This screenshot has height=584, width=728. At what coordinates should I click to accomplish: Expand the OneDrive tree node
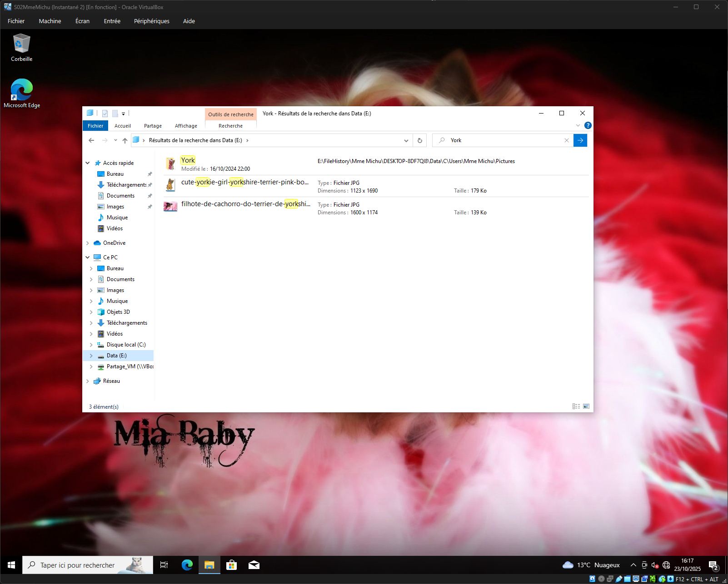coord(88,243)
